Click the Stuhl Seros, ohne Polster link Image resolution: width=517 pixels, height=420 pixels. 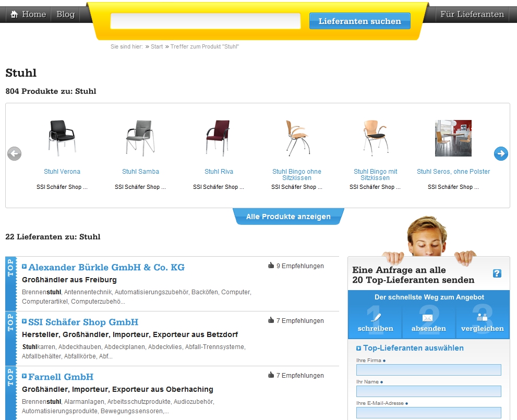click(x=453, y=172)
